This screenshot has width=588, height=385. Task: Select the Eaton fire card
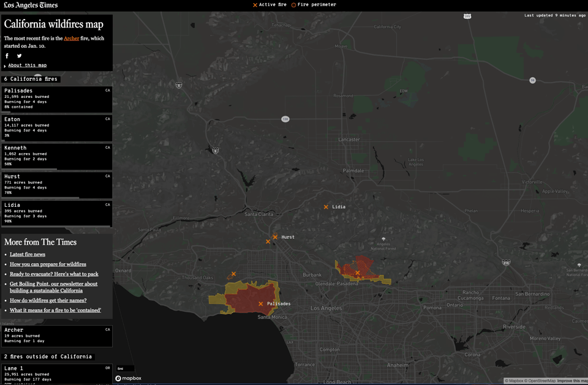[56, 127]
